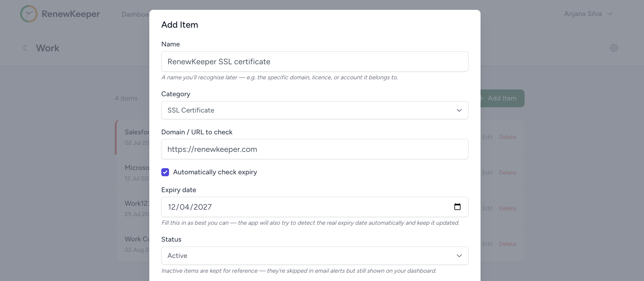Edit the Salesforce item row

(x=487, y=137)
